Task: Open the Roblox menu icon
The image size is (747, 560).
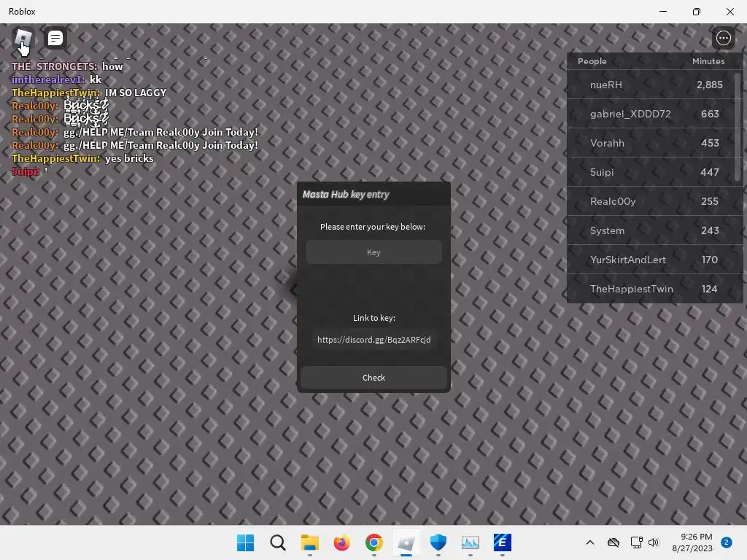Action: [23, 38]
